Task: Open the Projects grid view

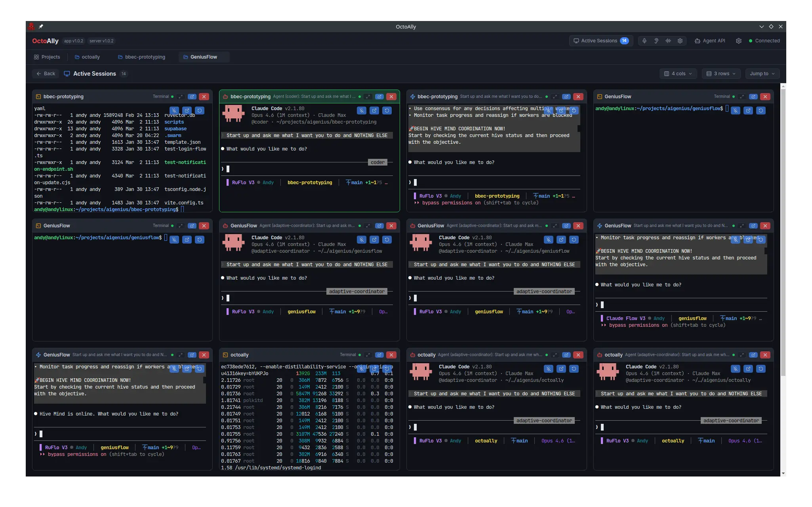Action: click(47, 57)
